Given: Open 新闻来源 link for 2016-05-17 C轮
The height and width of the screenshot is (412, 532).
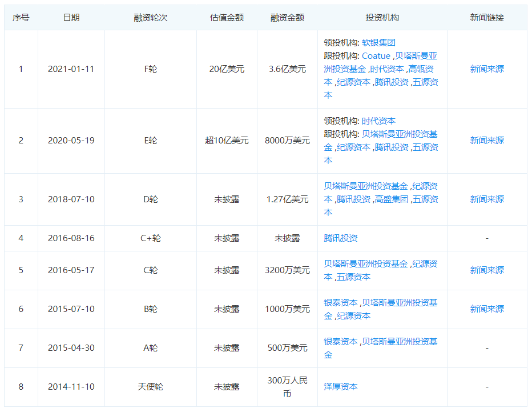Looking at the screenshot, I should (487, 270).
